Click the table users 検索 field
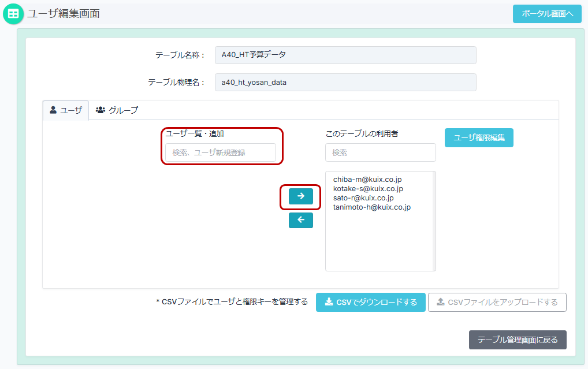The image size is (588, 369). 380,152
